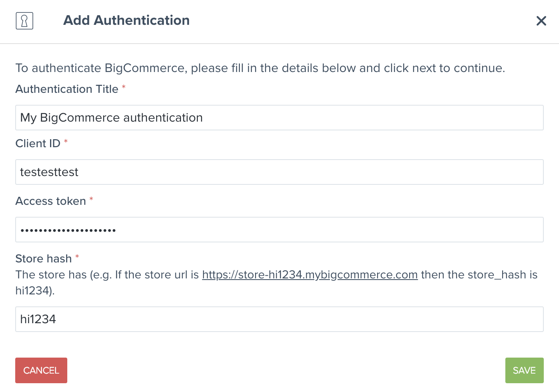Click https://store-hi1234.mybigcommerce.com link

[310, 275]
